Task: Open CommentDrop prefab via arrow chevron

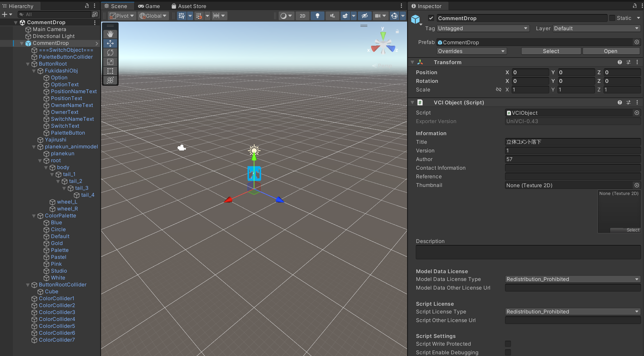Action: pos(97,43)
